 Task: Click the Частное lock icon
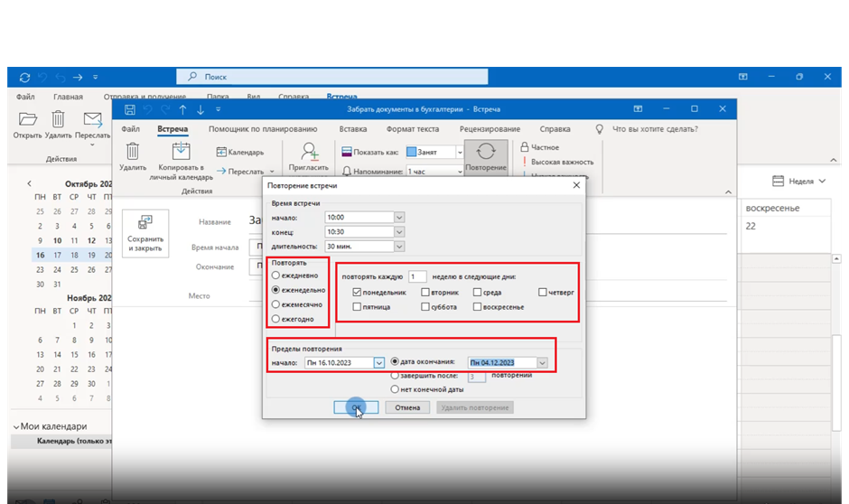click(x=524, y=147)
